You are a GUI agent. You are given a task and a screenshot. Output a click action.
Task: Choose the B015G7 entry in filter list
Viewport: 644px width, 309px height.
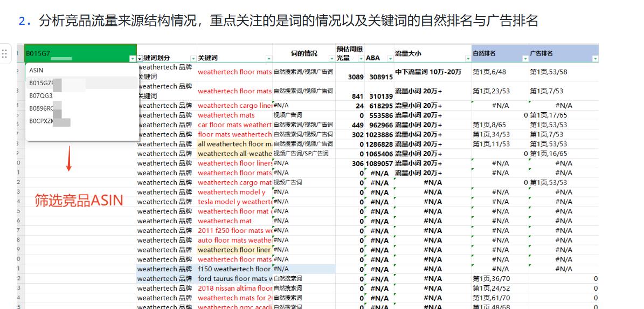click(82, 83)
